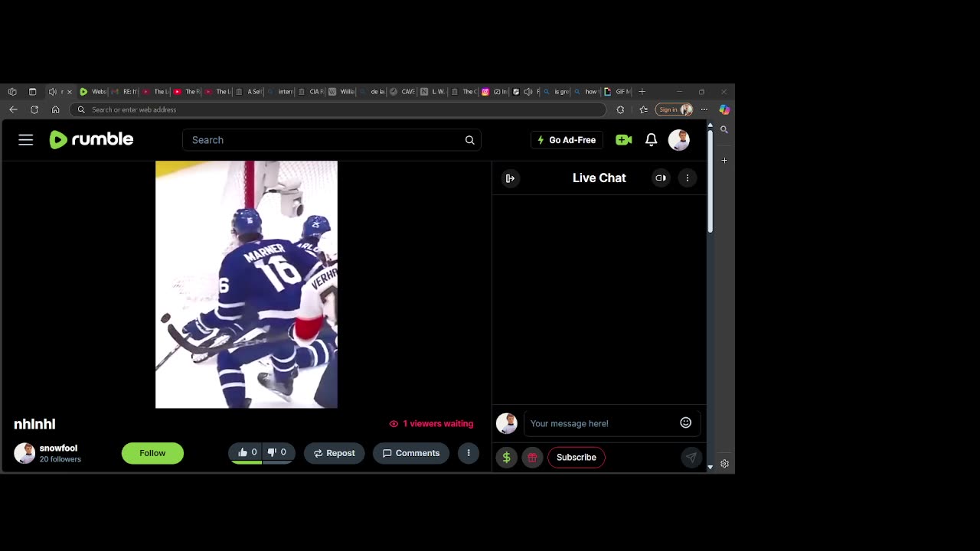Open the Copilot sidebar icon

[724, 109]
